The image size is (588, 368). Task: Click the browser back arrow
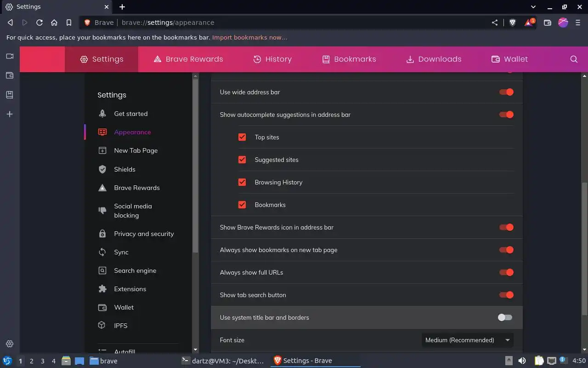coord(10,23)
